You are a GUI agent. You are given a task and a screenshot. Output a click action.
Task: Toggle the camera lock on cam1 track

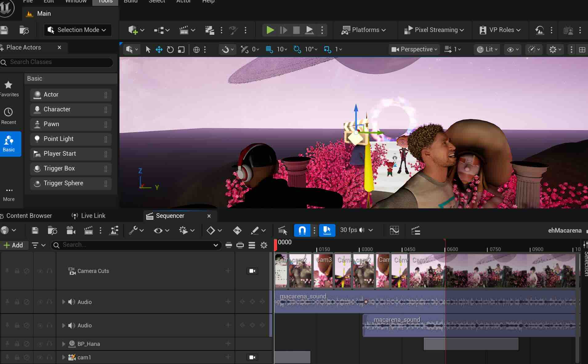point(252,357)
